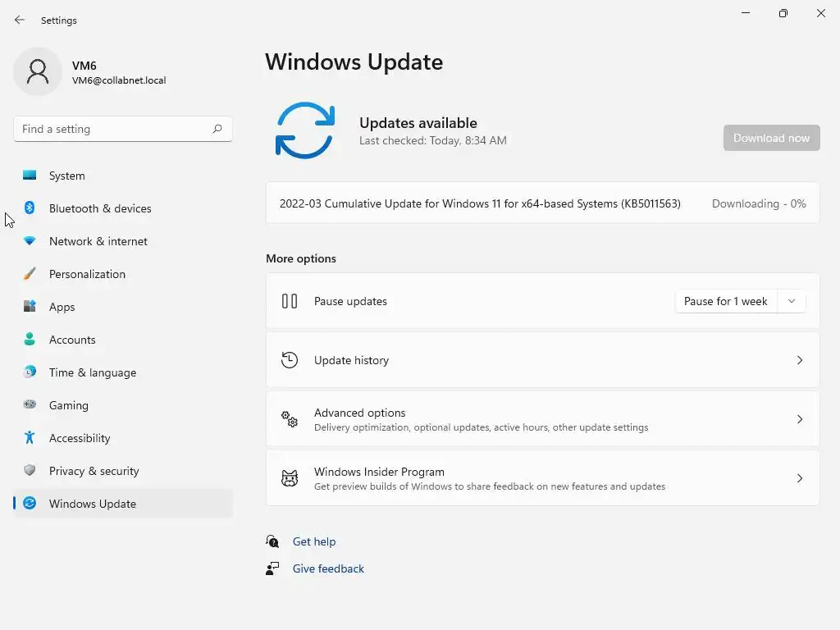The width and height of the screenshot is (840, 630).
Task: Click the Bluetooth & devices icon
Action: pos(30,208)
